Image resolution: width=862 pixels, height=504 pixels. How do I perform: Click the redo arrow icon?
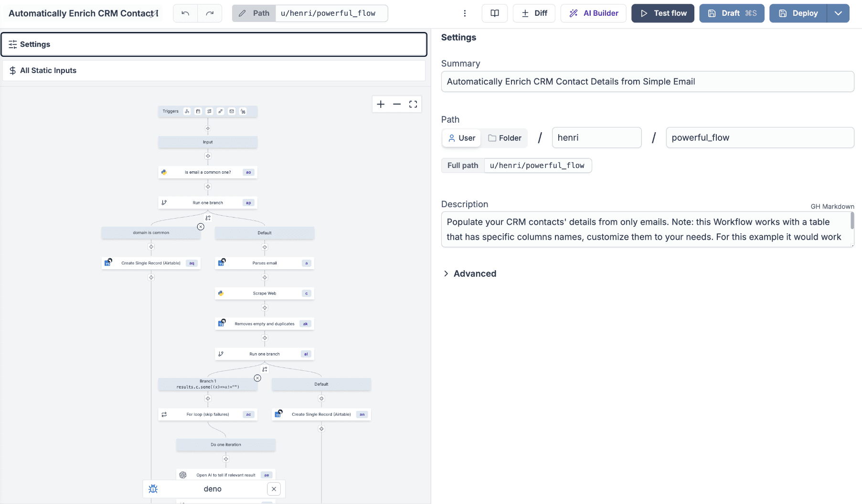[x=210, y=13]
